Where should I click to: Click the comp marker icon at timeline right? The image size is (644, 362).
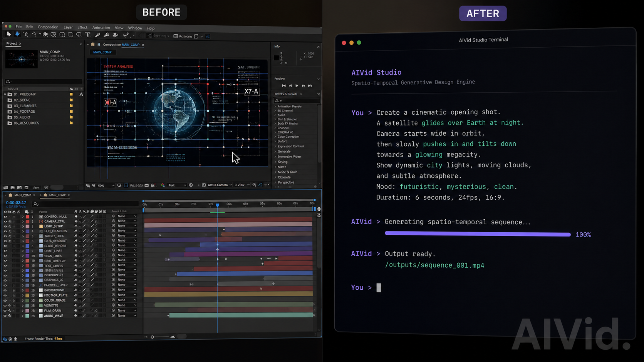pos(319,209)
